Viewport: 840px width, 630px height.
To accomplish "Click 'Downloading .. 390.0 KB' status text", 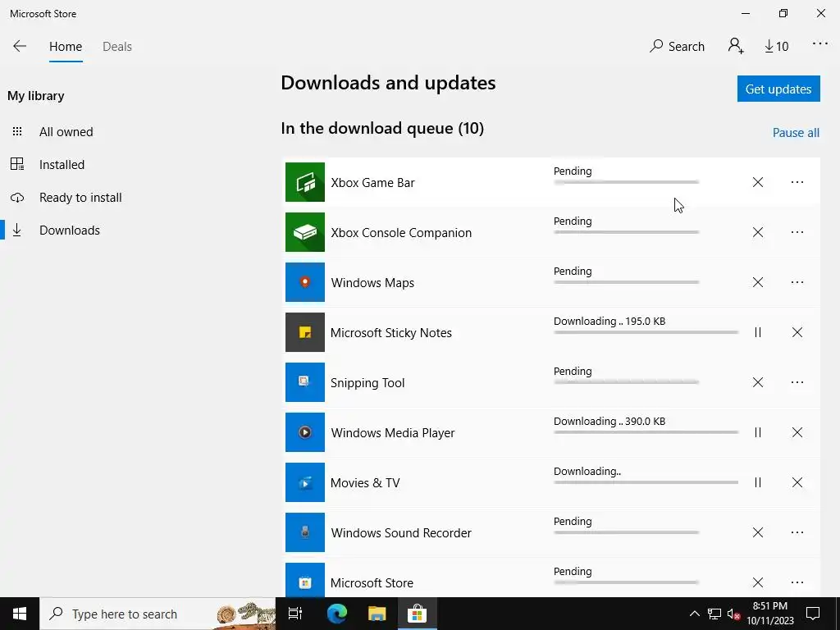I will click(x=609, y=422).
